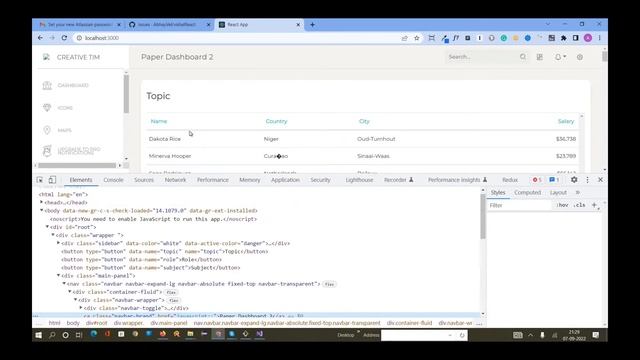The width and height of the screenshot is (640, 360).
Task: Open the Maps sidebar item
Action: tap(57, 130)
